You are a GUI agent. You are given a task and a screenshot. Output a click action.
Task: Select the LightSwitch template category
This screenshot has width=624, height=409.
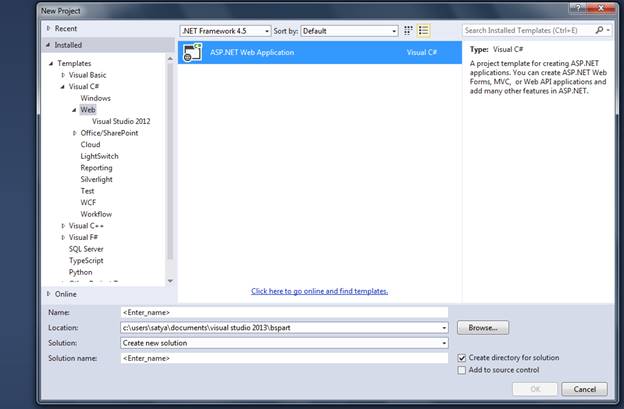[99, 156]
